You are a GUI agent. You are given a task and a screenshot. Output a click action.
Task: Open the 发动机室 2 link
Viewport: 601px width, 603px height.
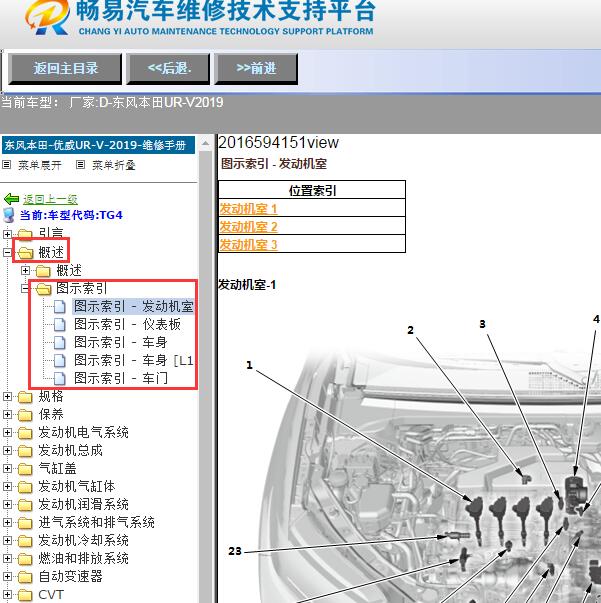[x=248, y=227]
